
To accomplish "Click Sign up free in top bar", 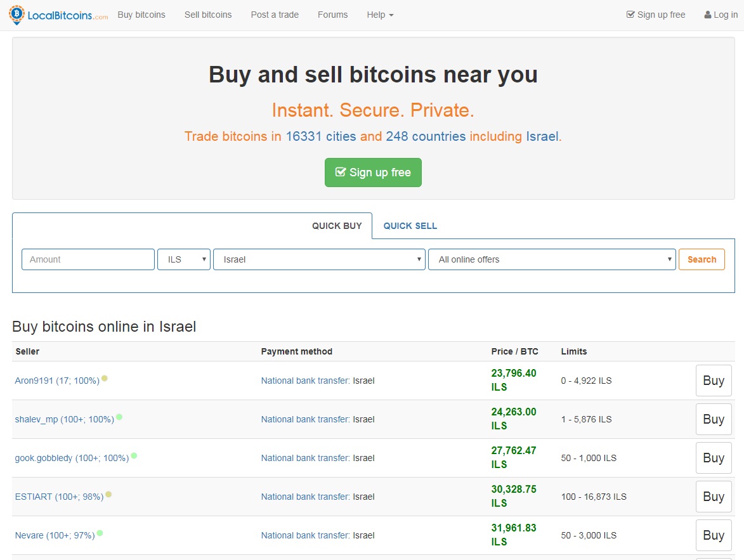I will (x=656, y=15).
